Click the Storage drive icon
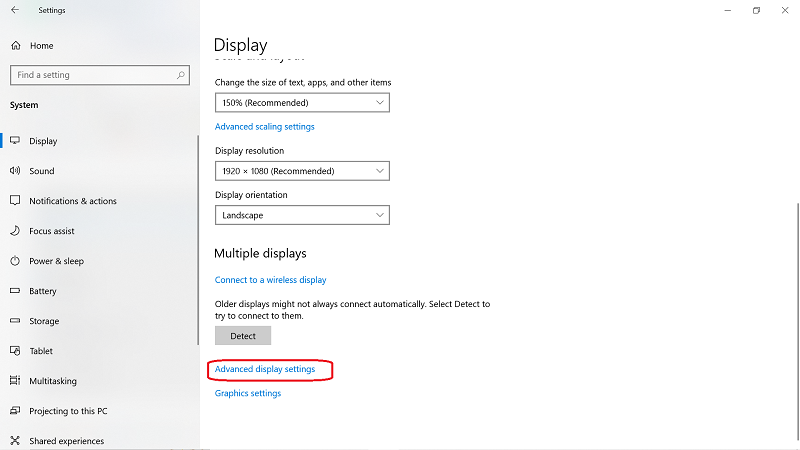Image resolution: width=800 pixels, height=450 pixels. click(x=15, y=321)
